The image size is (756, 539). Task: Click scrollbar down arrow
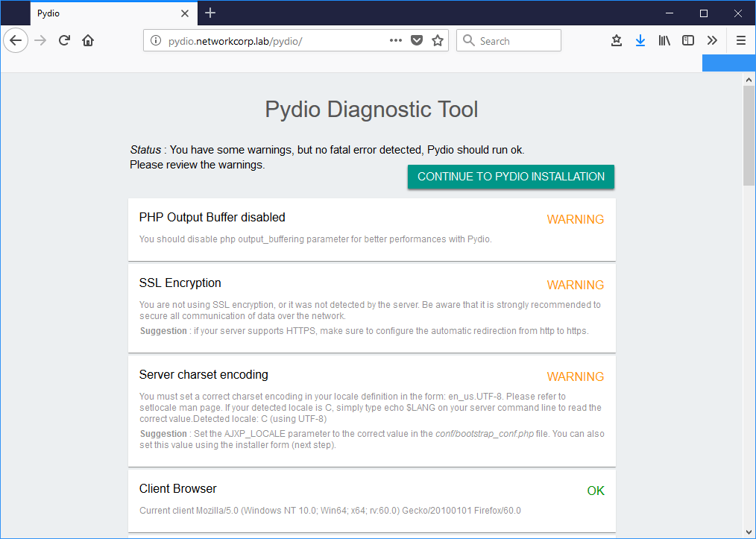749,532
